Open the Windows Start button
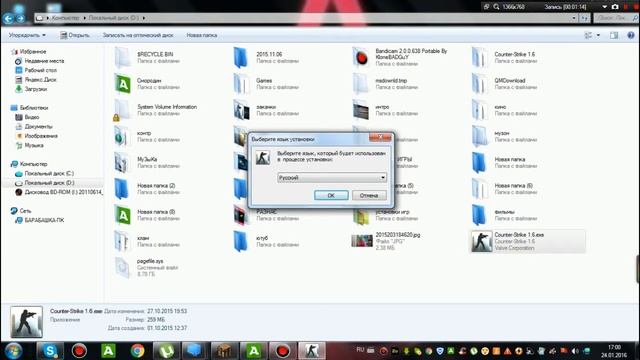 pos(13,351)
